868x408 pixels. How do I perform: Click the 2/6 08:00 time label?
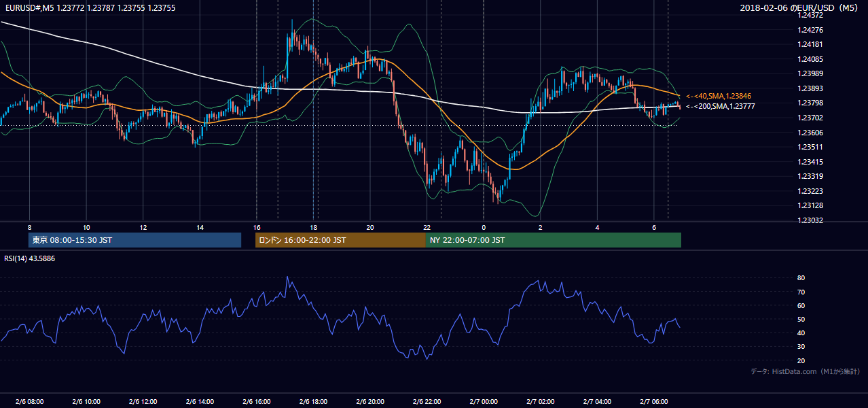(x=29, y=401)
